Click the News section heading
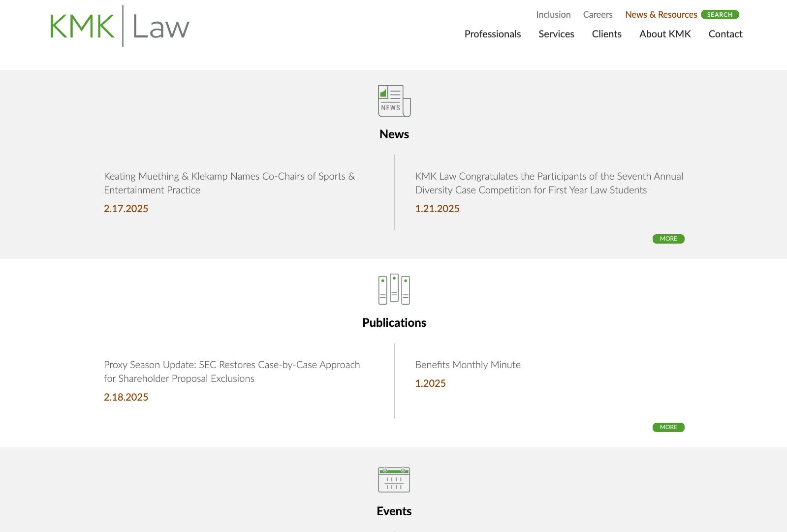The width and height of the screenshot is (787, 532). [394, 134]
